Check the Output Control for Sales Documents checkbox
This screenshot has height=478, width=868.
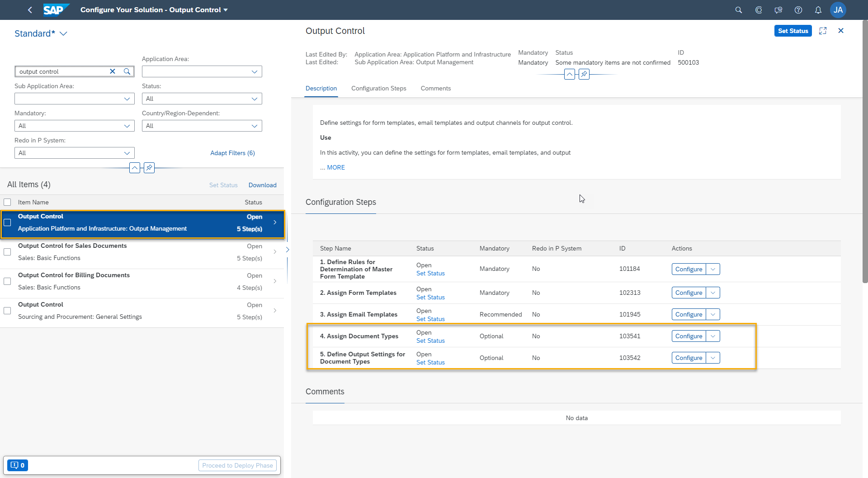coord(7,252)
